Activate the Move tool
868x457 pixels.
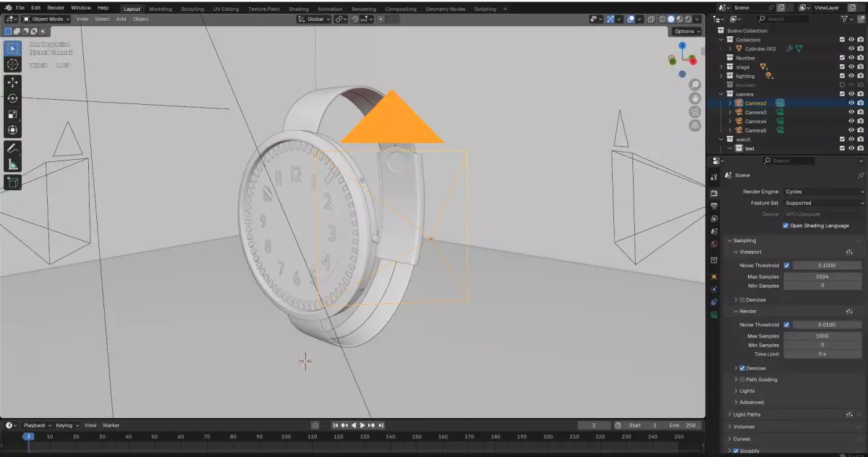point(12,82)
